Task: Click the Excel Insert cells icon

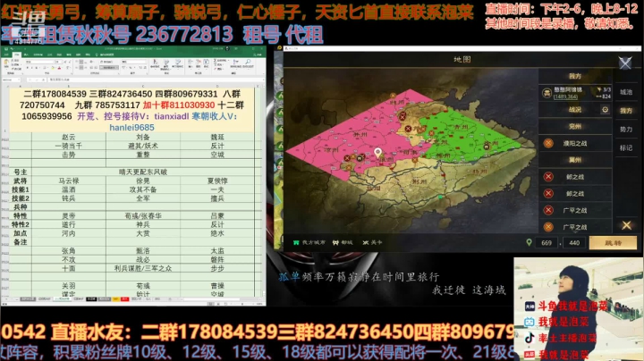Action: (x=191, y=63)
